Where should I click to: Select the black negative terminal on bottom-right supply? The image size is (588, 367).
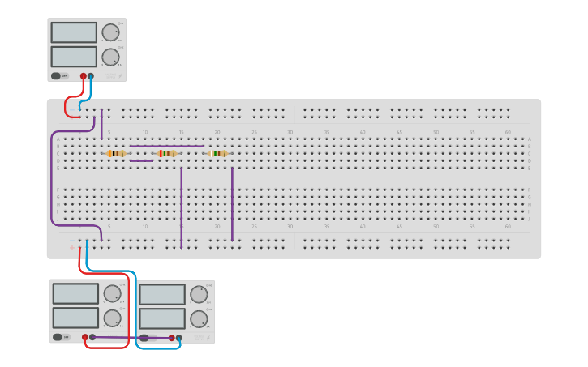[x=179, y=338]
